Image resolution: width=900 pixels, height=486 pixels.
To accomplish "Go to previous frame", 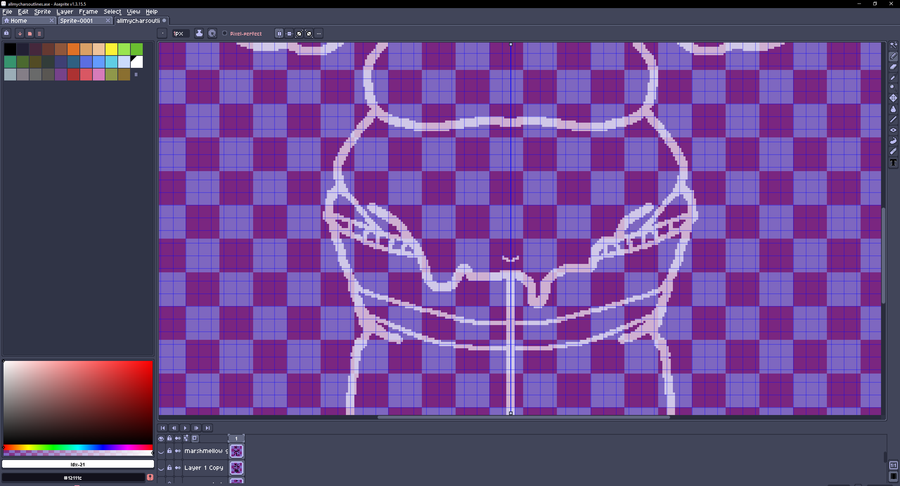I will 173,427.
